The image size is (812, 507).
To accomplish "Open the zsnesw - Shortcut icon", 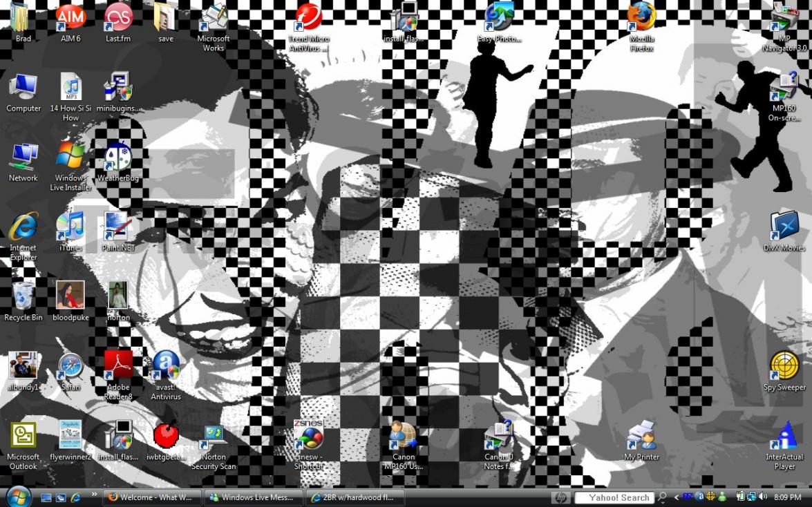I will [x=309, y=446].
